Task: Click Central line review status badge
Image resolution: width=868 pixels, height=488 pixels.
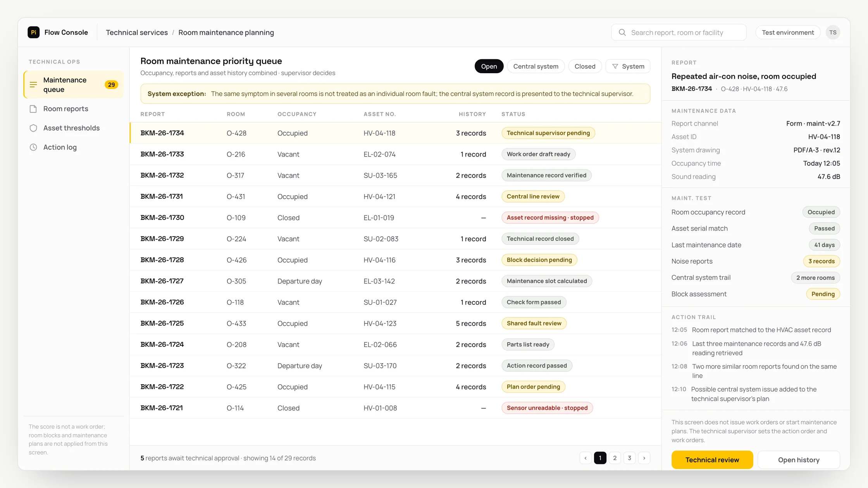Action: pyautogui.click(x=533, y=196)
